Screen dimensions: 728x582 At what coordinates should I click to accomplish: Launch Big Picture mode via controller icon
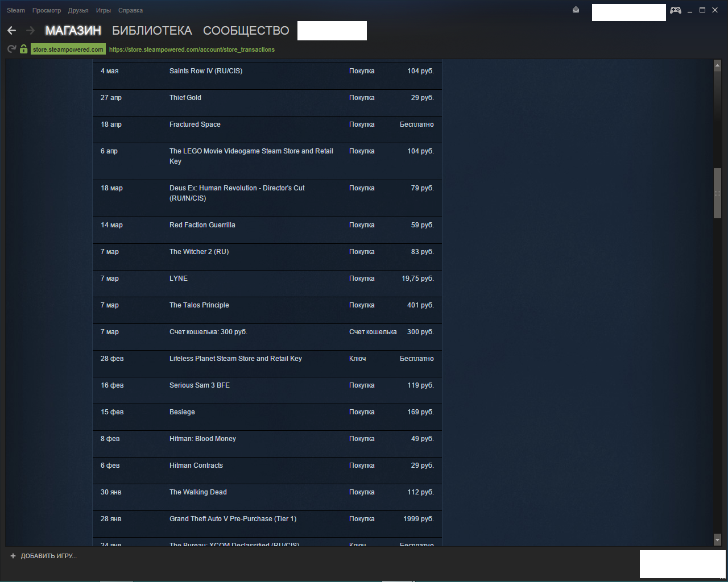click(676, 10)
